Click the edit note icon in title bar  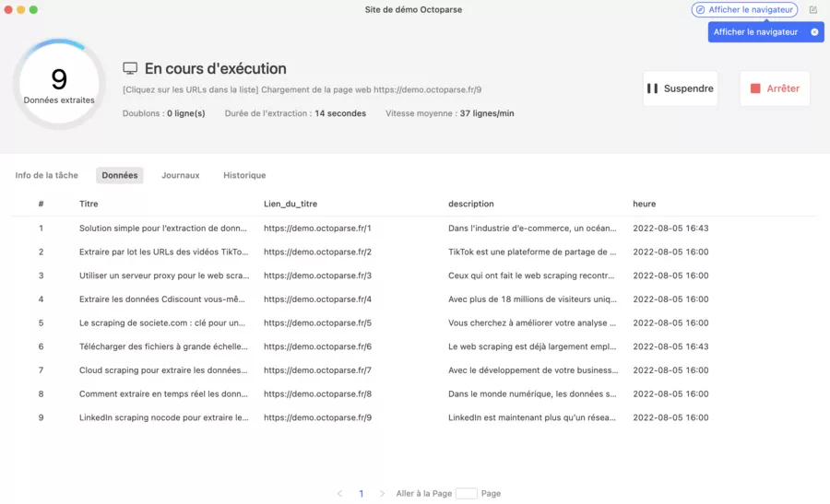[x=813, y=9]
